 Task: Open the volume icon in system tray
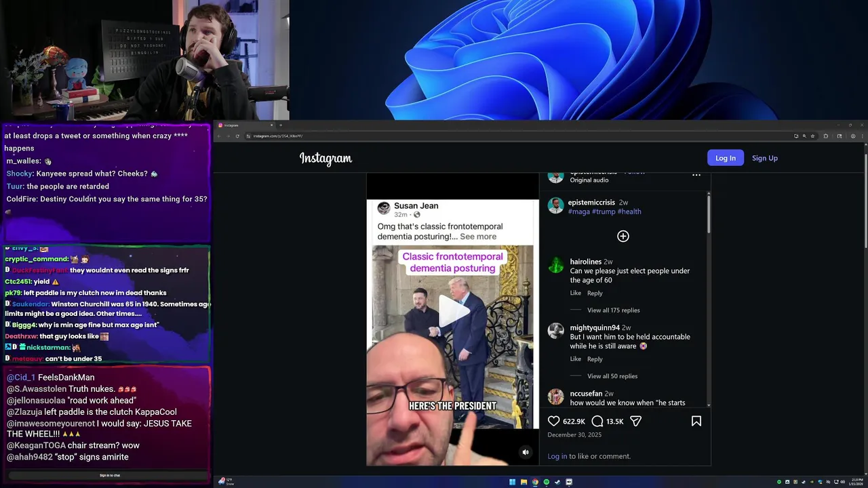click(843, 482)
